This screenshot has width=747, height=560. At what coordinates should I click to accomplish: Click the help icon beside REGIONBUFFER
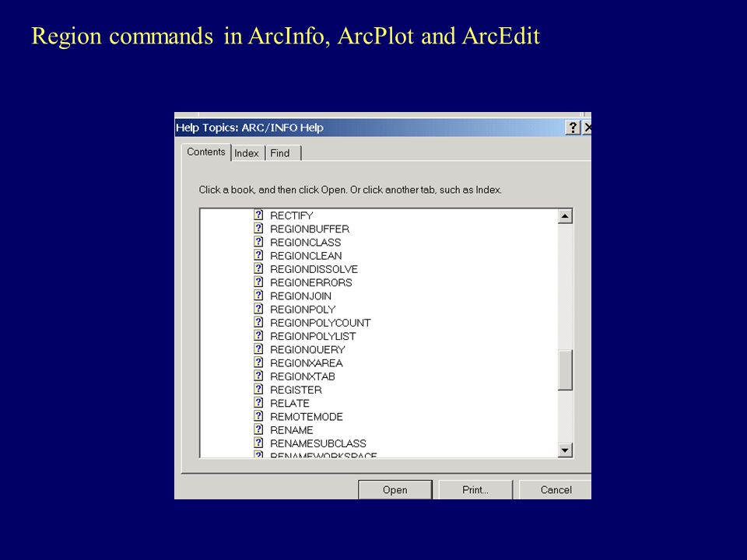pos(258,229)
